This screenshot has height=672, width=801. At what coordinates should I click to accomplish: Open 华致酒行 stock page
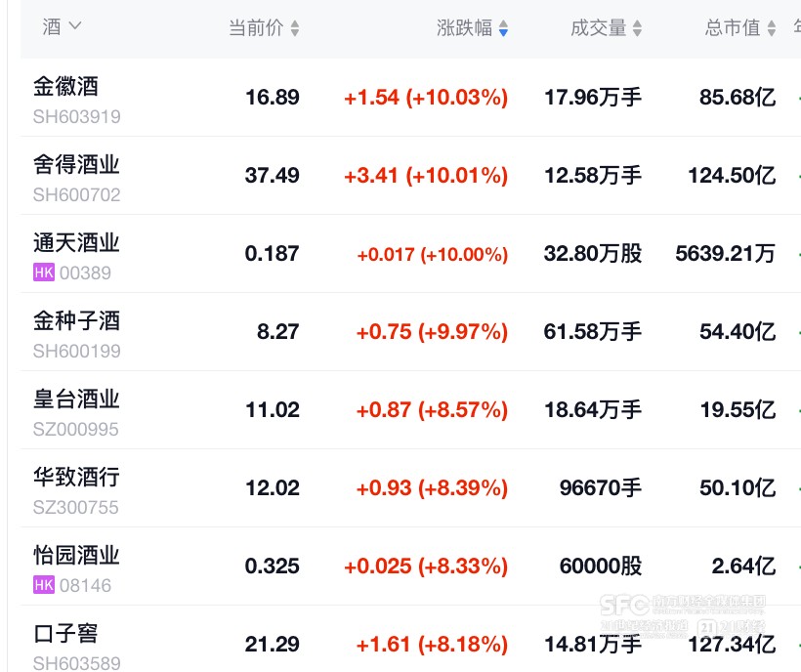pos(76,477)
